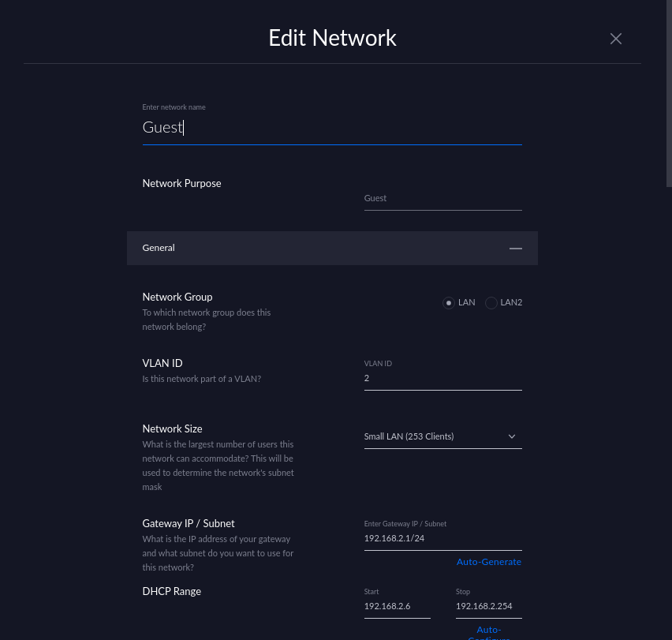Screen dimensions: 672x640
Task: Click the Guest purpose text
Action: 375,198
